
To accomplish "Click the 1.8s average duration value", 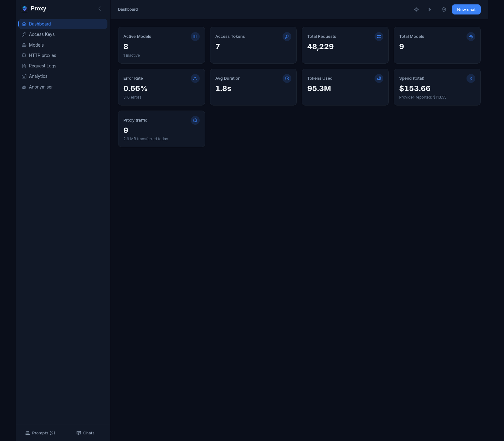I will click(x=223, y=89).
